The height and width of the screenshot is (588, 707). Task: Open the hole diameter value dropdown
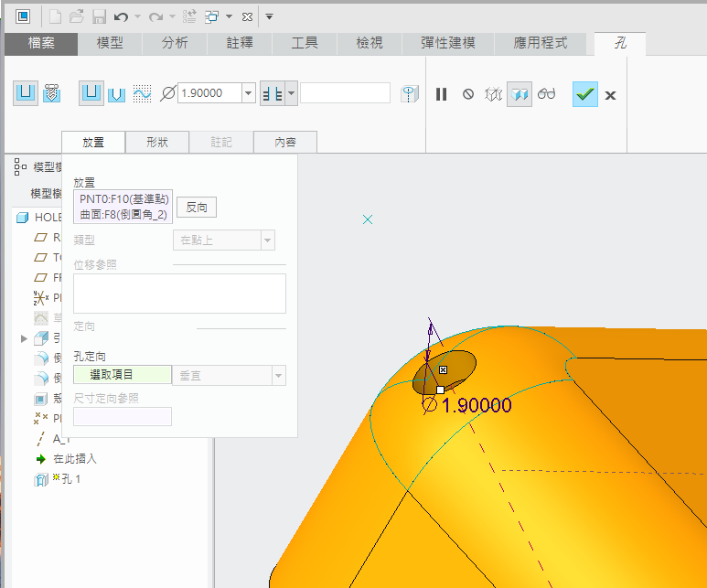point(249,93)
